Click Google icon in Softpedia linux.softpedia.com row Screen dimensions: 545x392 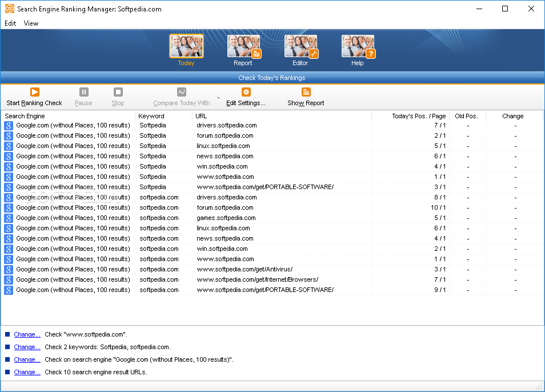coord(9,146)
